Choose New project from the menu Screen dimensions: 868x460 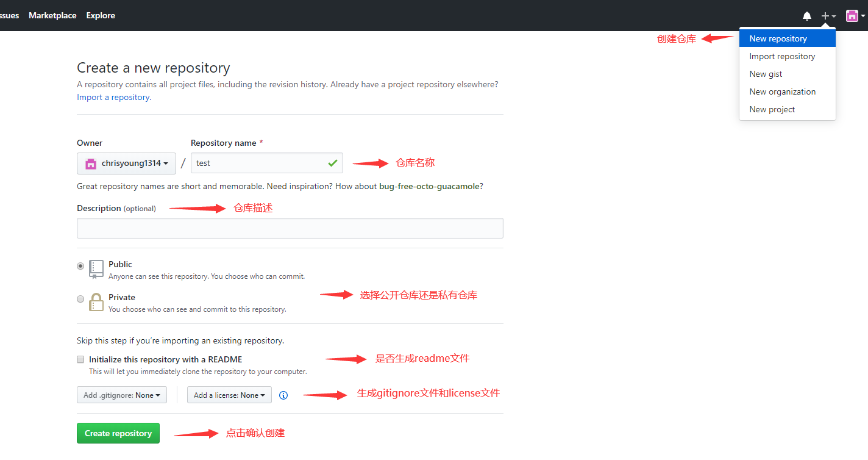click(788, 109)
